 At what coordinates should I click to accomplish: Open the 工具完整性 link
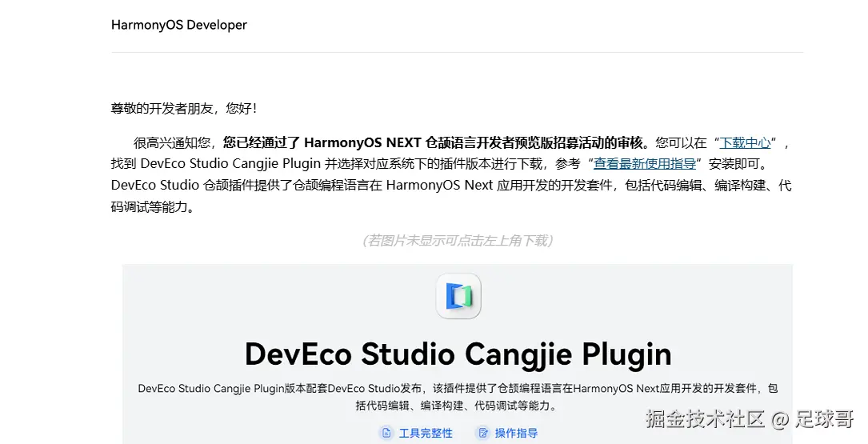(426, 433)
